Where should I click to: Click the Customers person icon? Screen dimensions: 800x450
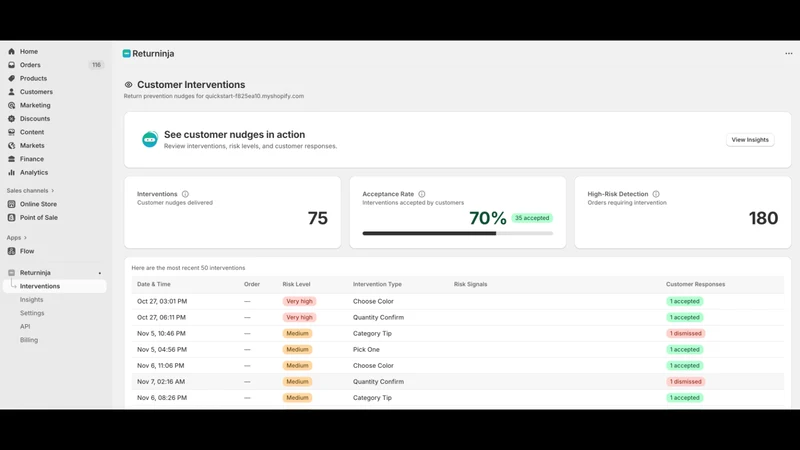pyautogui.click(x=11, y=92)
